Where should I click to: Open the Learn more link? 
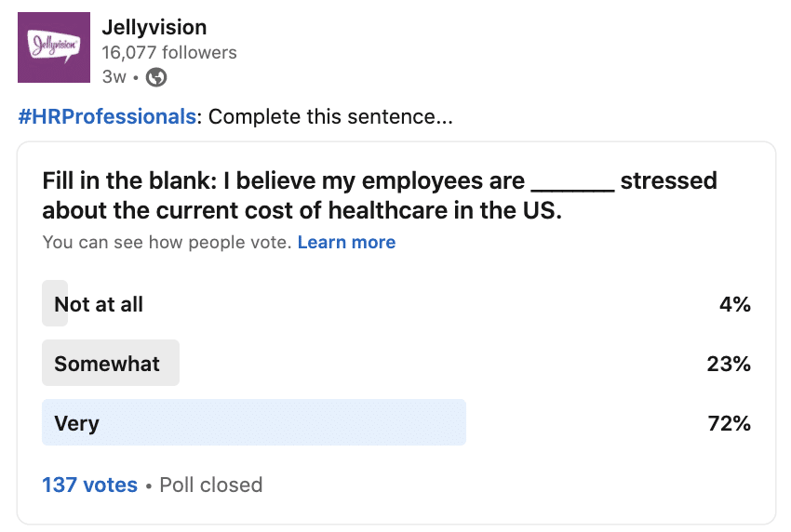coord(346,243)
